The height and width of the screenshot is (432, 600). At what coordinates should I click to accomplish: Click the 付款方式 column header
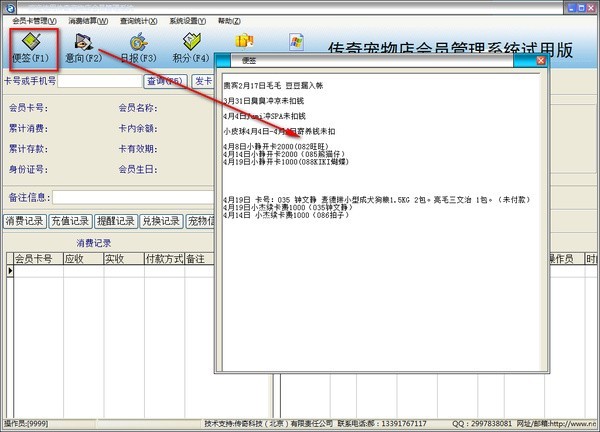click(x=165, y=259)
